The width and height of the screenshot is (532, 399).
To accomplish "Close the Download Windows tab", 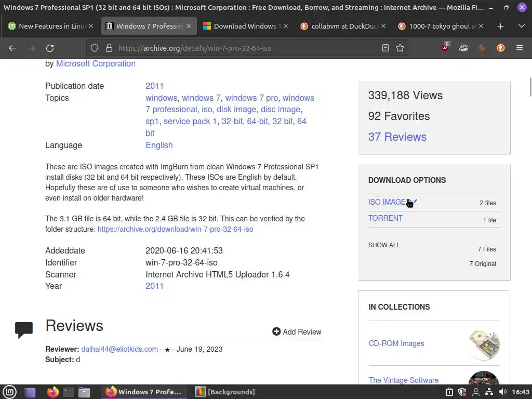I will point(286,26).
